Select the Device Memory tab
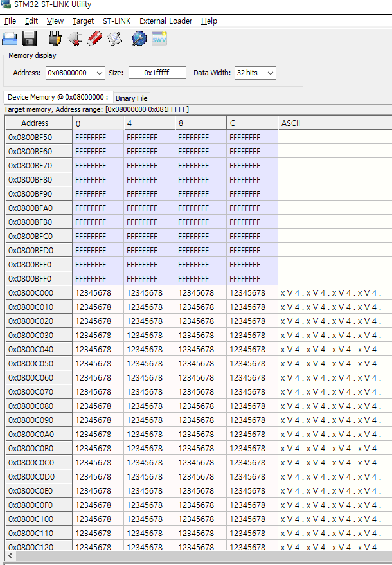Screen dimensions: 392x565 click(58, 97)
